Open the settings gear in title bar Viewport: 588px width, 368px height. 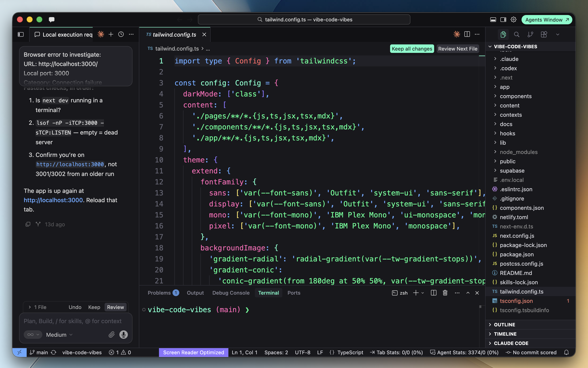click(x=513, y=20)
